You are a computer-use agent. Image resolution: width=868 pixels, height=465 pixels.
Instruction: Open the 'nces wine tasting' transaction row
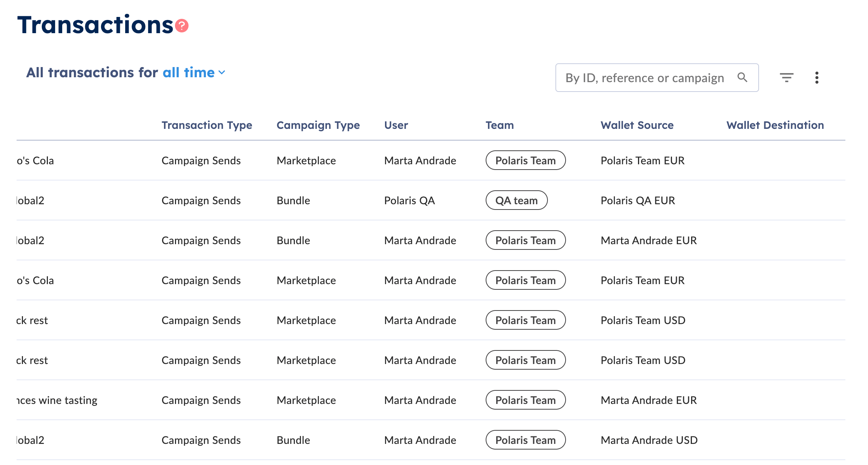[57, 400]
